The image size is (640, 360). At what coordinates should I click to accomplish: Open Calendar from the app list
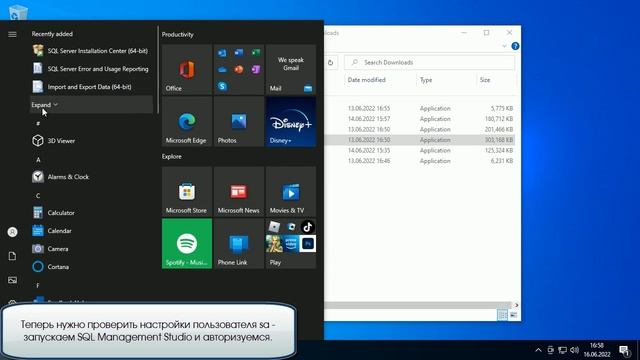point(92,231)
